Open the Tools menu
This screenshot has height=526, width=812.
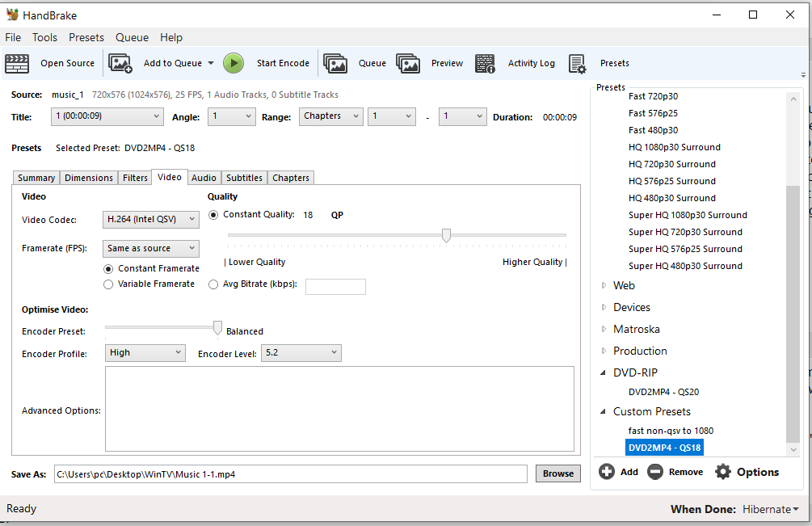pos(44,37)
